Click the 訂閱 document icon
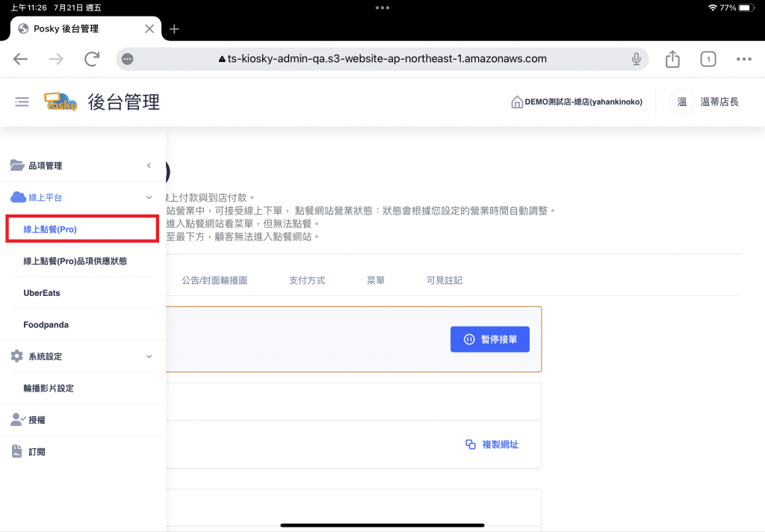765x532 pixels. [16, 451]
